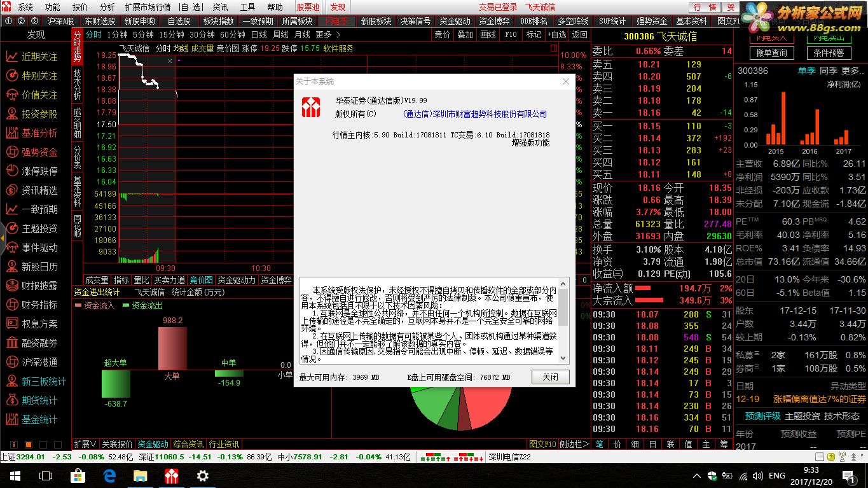
Task: Toggle the 叠加 overlay option
Action: point(465,34)
